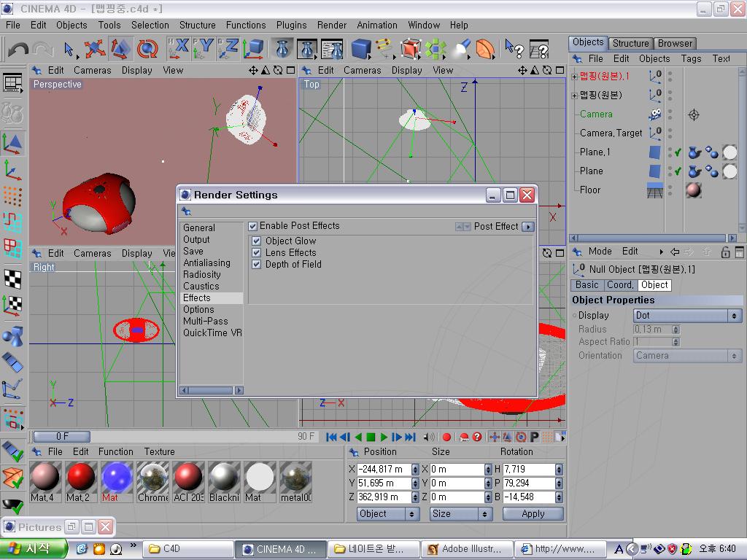
Task: Open the Orientation dropdown showing Camera
Action: [x=687, y=356]
